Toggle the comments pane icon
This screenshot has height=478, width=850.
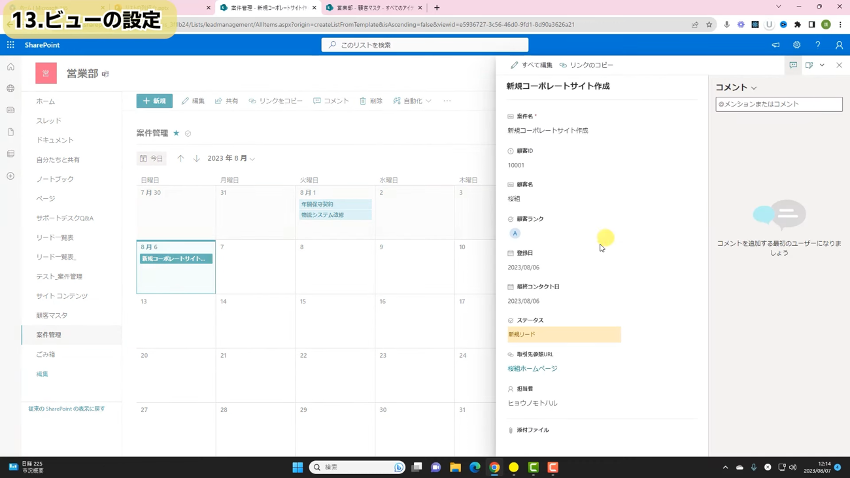click(x=793, y=65)
